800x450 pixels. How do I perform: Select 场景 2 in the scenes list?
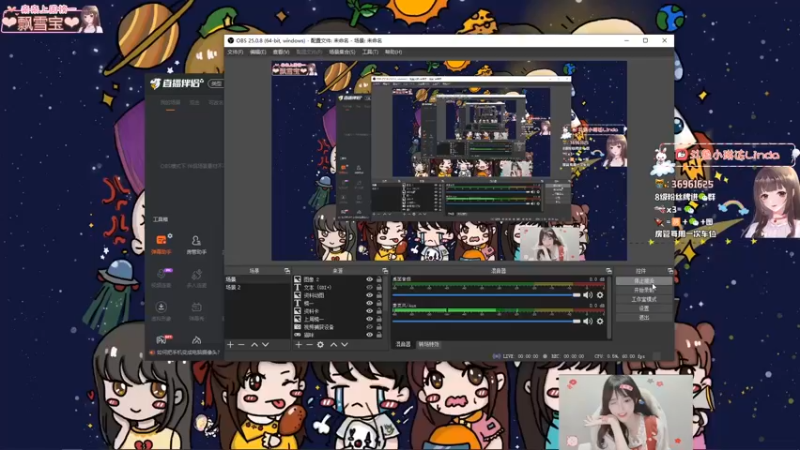point(258,287)
